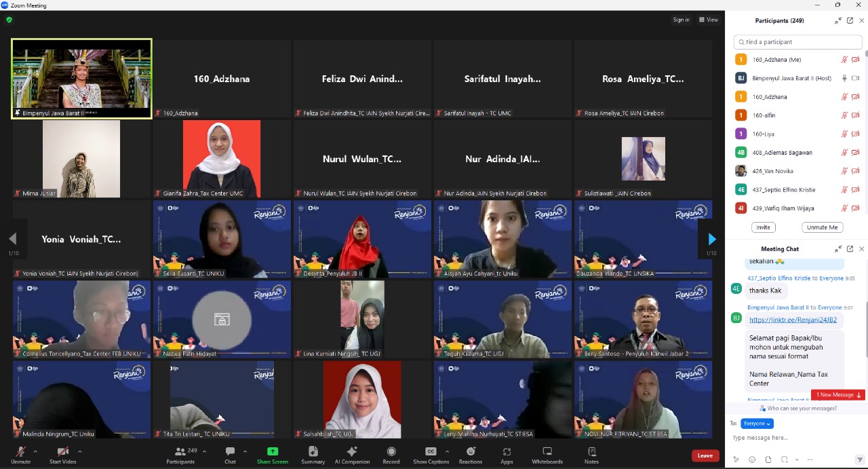Click the Find a participant search field
868x469 pixels.
tap(799, 42)
